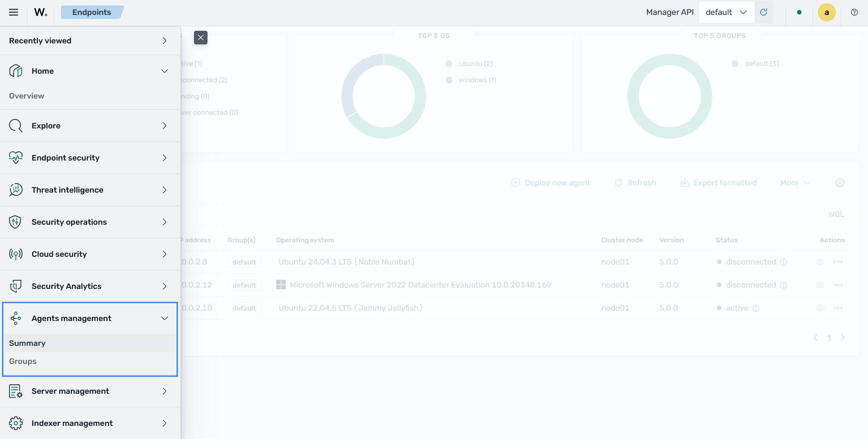Screen dimensions: 868x439
Task: Collapse the Agents management chevron
Action: [165, 318]
